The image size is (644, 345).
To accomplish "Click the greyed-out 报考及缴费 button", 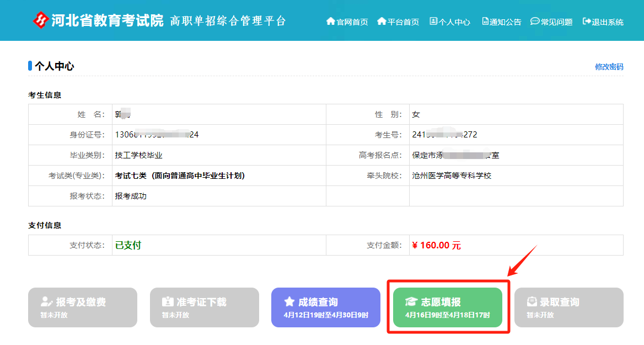I will tap(82, 307).
